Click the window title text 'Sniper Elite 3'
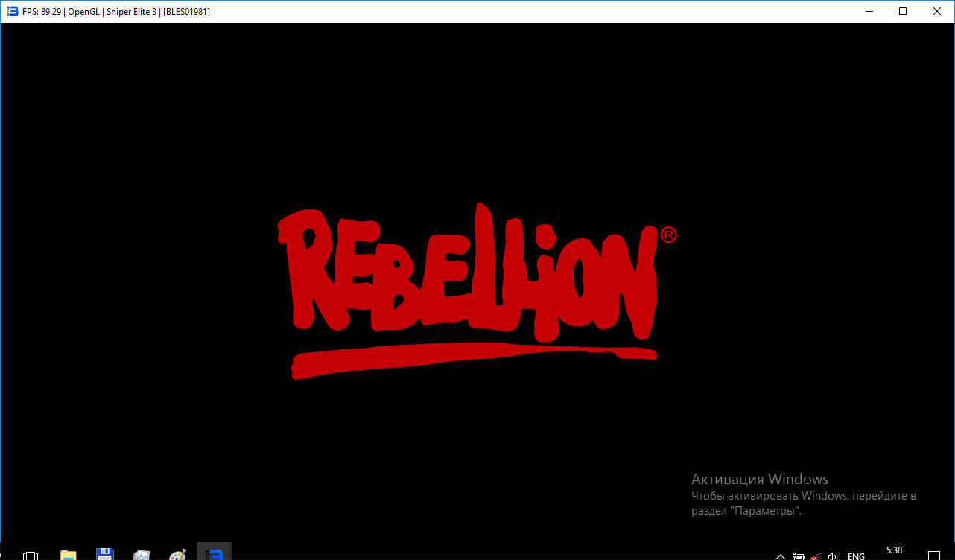Screen dimensions: 955x560 [131, 12]
